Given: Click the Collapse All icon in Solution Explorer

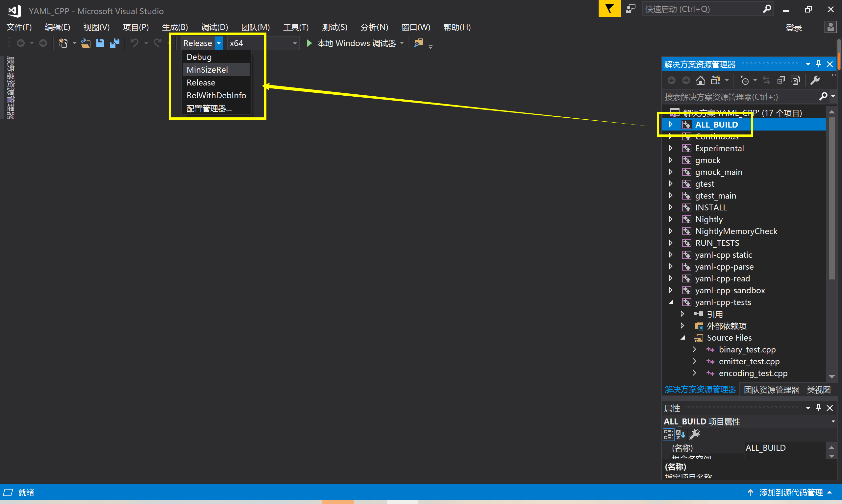Looking at the screenshot, I should pos(781,80).
